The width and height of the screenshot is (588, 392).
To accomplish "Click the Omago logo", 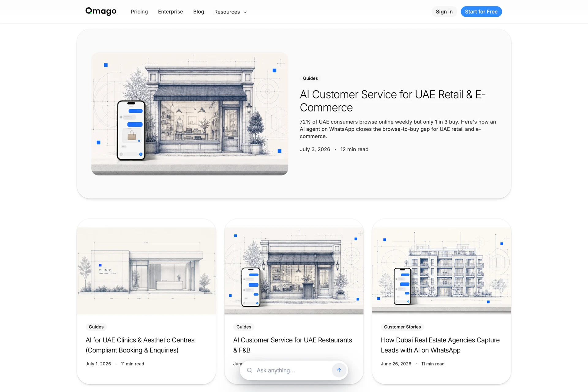I will pyautogui.click(x=101, y=11).
